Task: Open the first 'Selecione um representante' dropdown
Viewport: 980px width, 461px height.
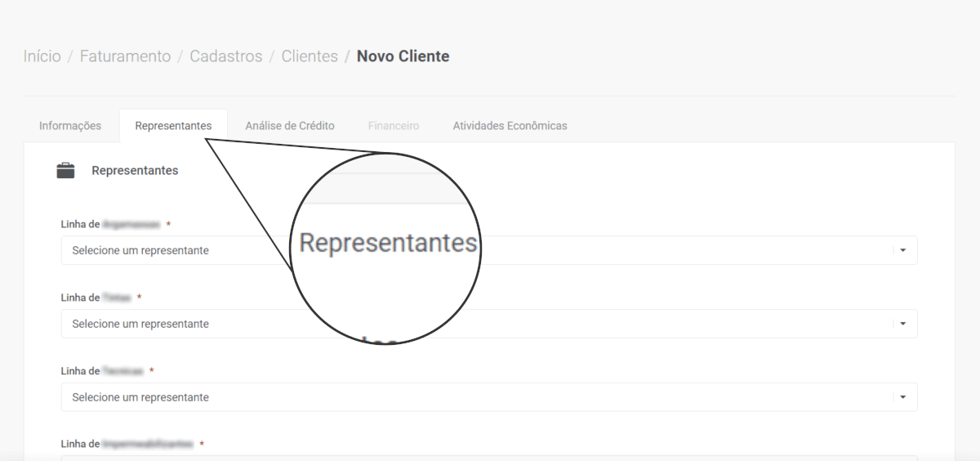Action: (489, 250)
